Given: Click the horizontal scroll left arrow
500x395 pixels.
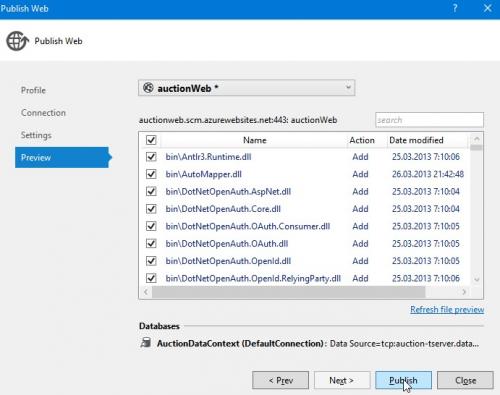Looking at the screenshot, I should [x=146, y=292].
